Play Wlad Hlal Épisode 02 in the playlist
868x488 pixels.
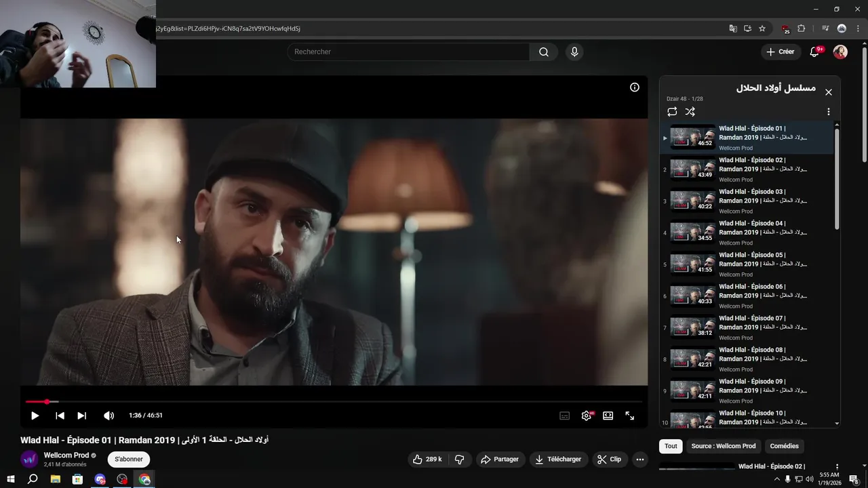(x=746, y=169)
